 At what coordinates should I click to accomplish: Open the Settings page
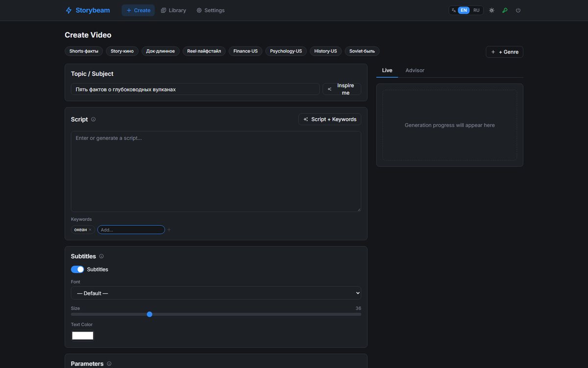tap(211, 10)
